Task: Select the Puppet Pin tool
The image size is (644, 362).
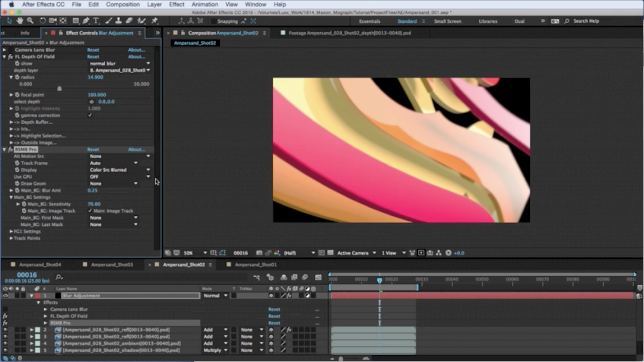Action: coord(154,21)
